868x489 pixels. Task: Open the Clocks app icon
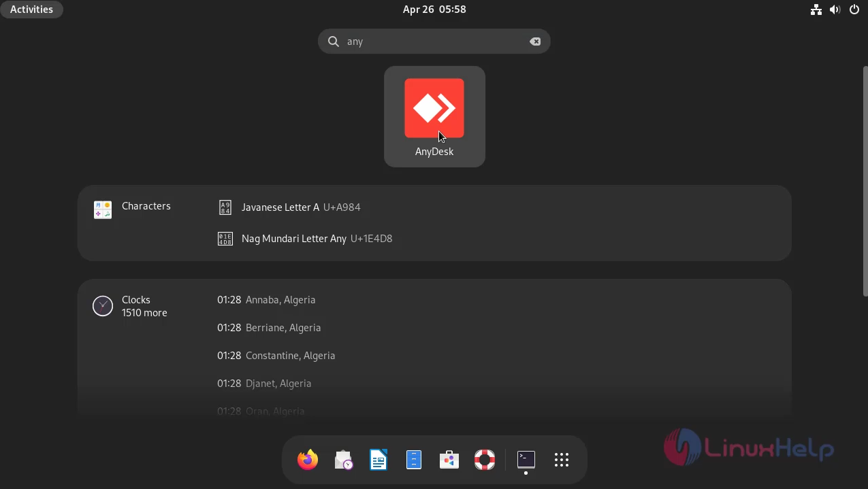(103, 306)
